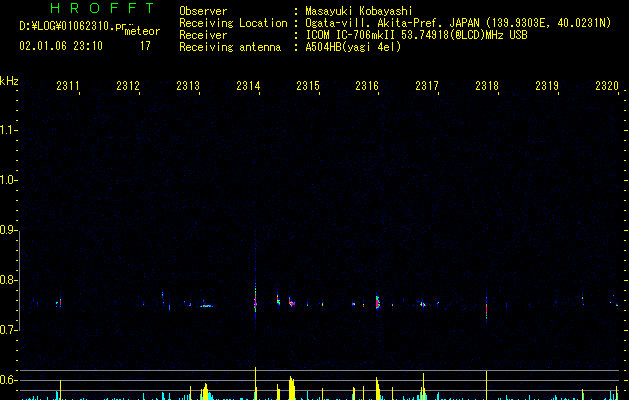The height and width of the screenshot is (400, 629).
Task: Click the meteor echo at 2316
Action: coord(377,302)
